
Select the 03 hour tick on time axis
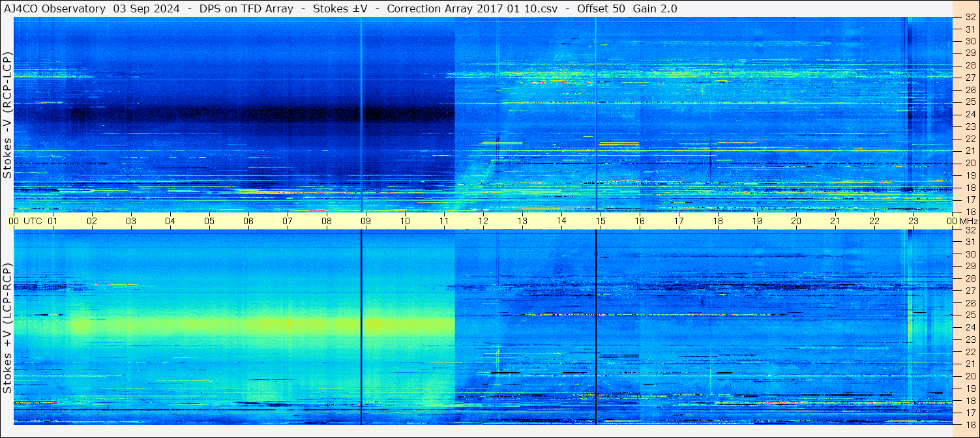131,221
